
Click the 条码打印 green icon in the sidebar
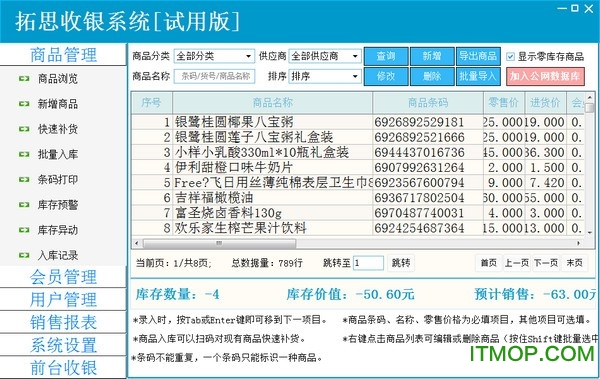tap(24, 180)
